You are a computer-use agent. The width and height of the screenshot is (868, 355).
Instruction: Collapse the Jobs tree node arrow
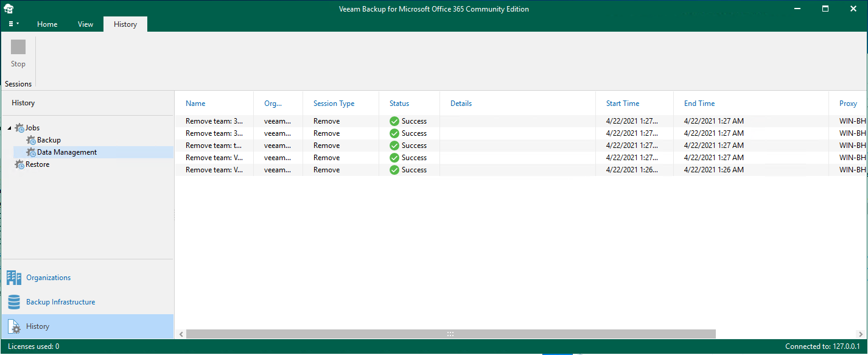tap(9, 128)
